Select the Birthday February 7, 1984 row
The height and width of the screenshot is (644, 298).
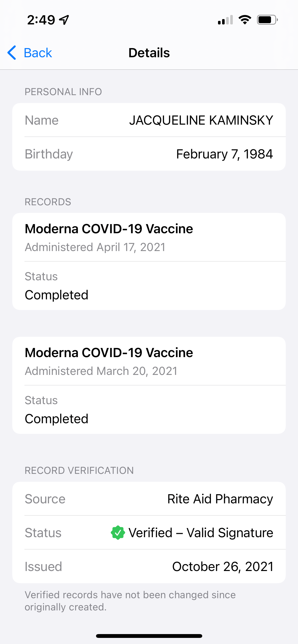pyautogui.click(x=149, y=154)
